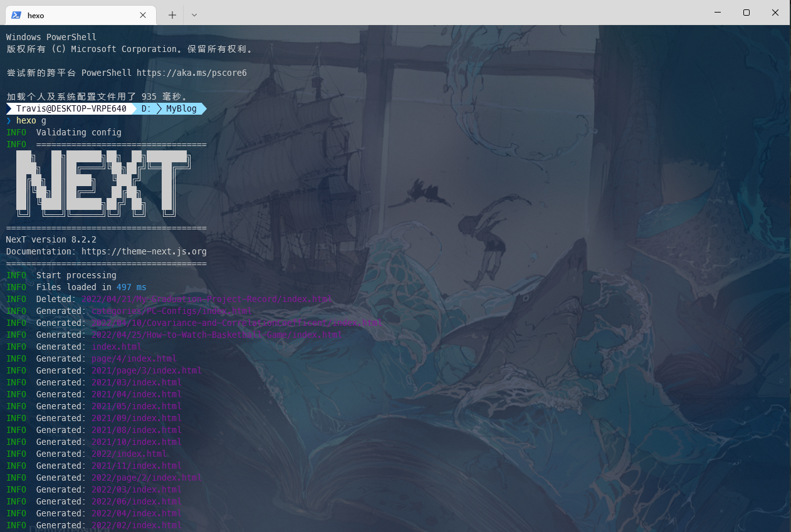Click the How-to-Watch-Basketball-Game path
This screenshot has width=791, height=532.
[217, 335]
